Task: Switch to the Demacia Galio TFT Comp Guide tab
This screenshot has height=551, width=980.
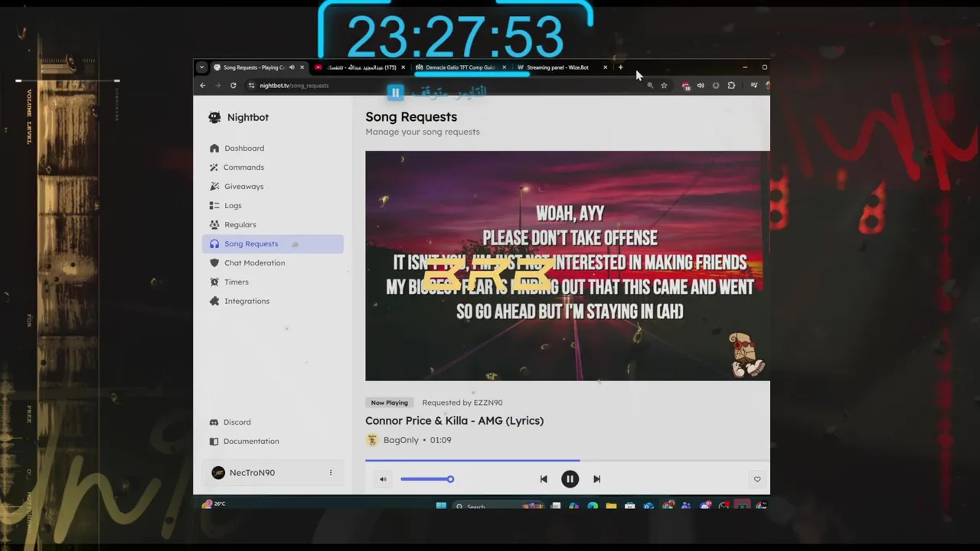Action: (461, 67)
